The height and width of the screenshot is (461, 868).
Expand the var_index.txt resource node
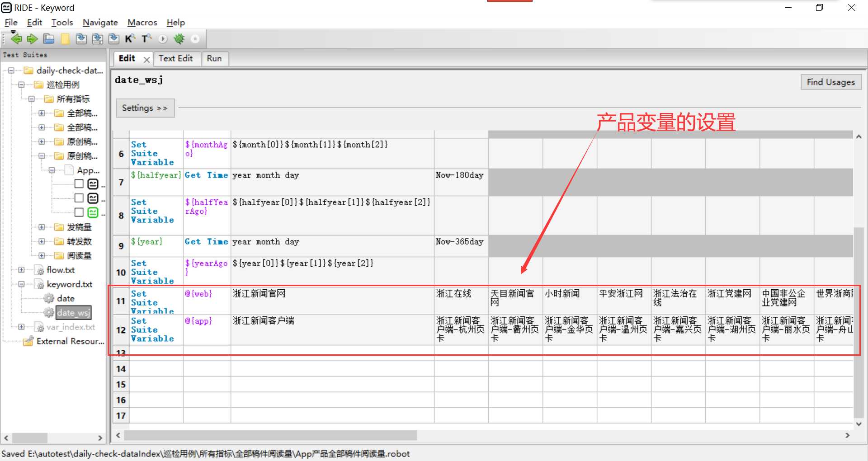[x=21, y=327]
